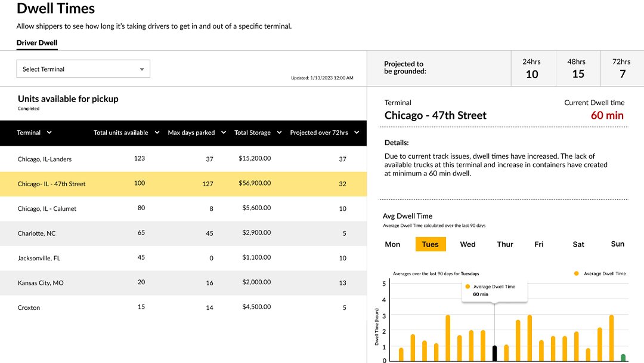
Task: Click the 24hrs projected grounded box
Action: click(532, 69)
